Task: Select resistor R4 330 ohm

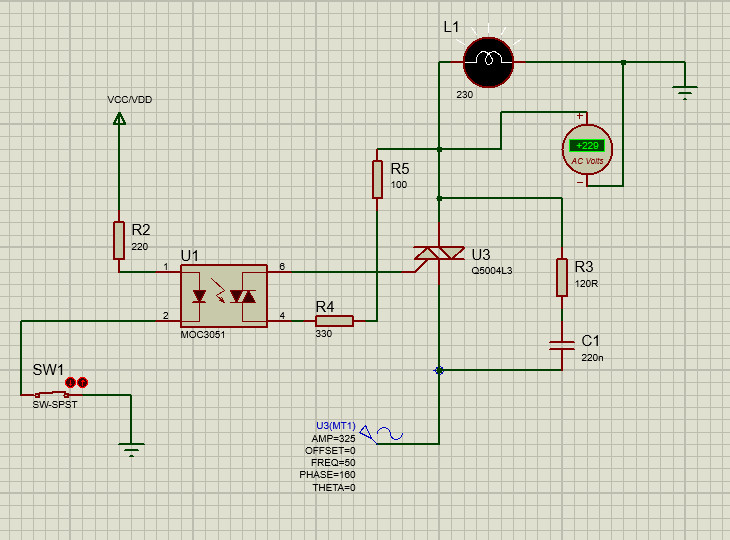Action: pyautogui.click(x=334, y=321)
